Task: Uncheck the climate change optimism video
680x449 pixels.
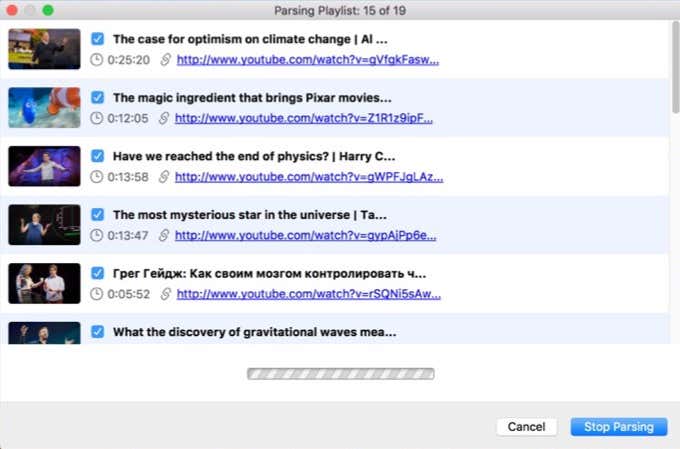Action: (x=97, y=39)
